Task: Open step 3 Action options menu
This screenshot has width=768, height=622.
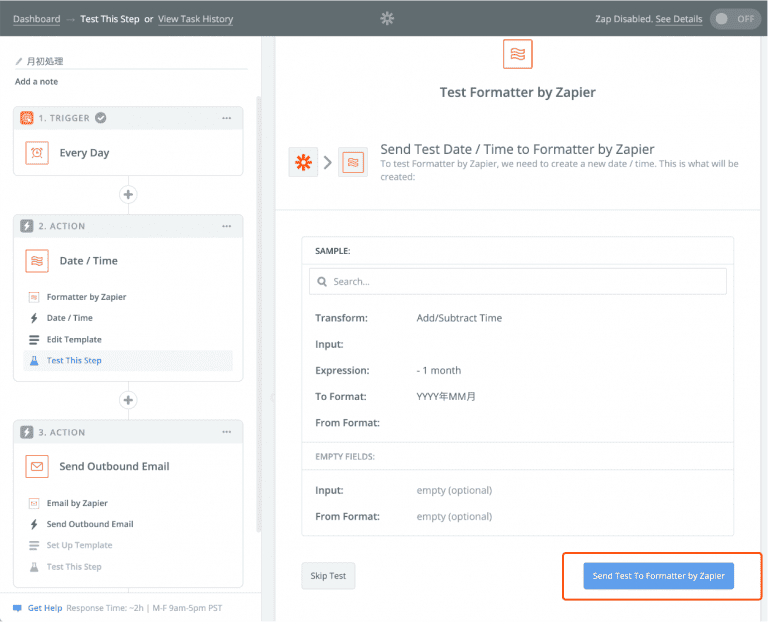Action: (x=227, y=432)
